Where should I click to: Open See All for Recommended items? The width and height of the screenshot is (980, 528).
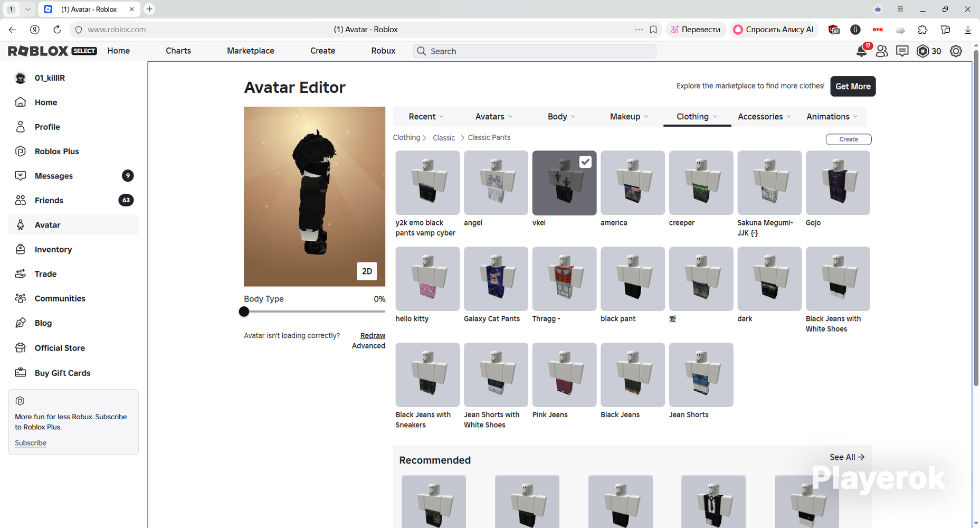pos(847,457)
